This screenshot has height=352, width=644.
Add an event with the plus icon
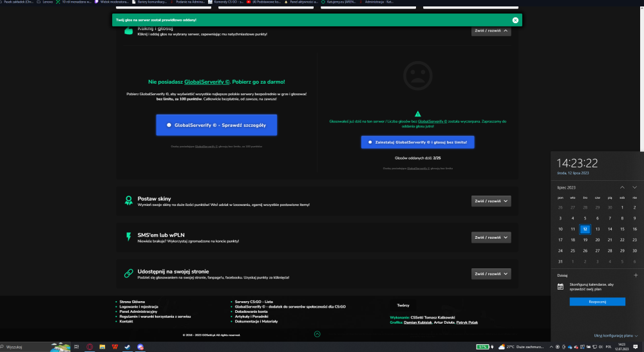point(636,275)
